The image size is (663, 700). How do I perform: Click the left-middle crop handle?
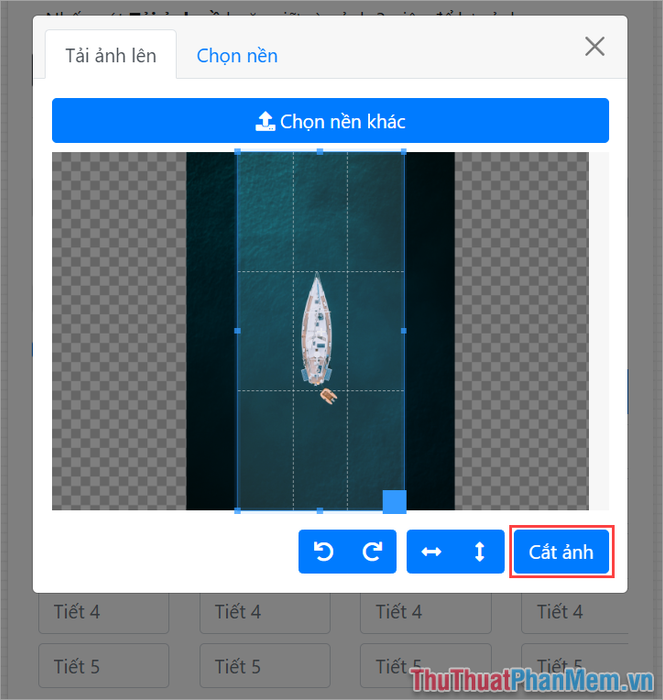[238, 331]
